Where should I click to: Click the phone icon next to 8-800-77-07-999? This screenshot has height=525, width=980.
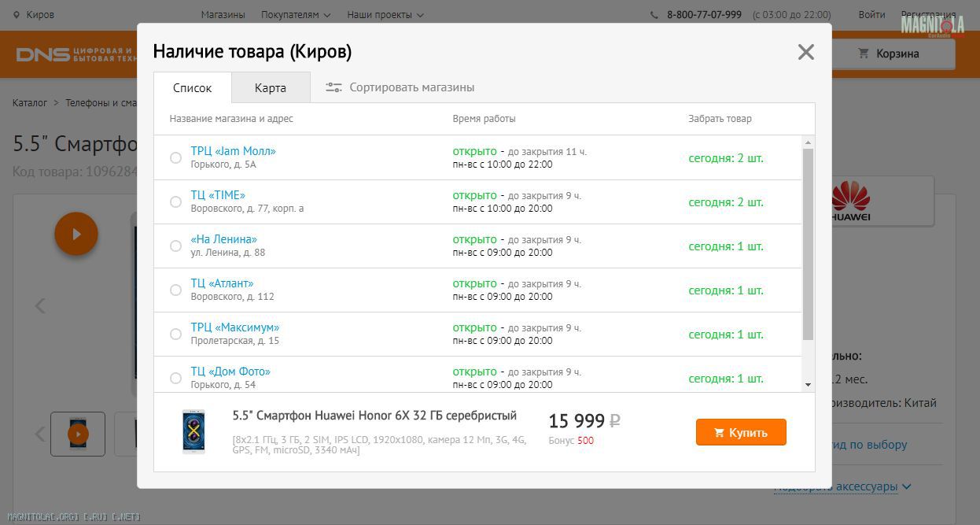(654, 15)
